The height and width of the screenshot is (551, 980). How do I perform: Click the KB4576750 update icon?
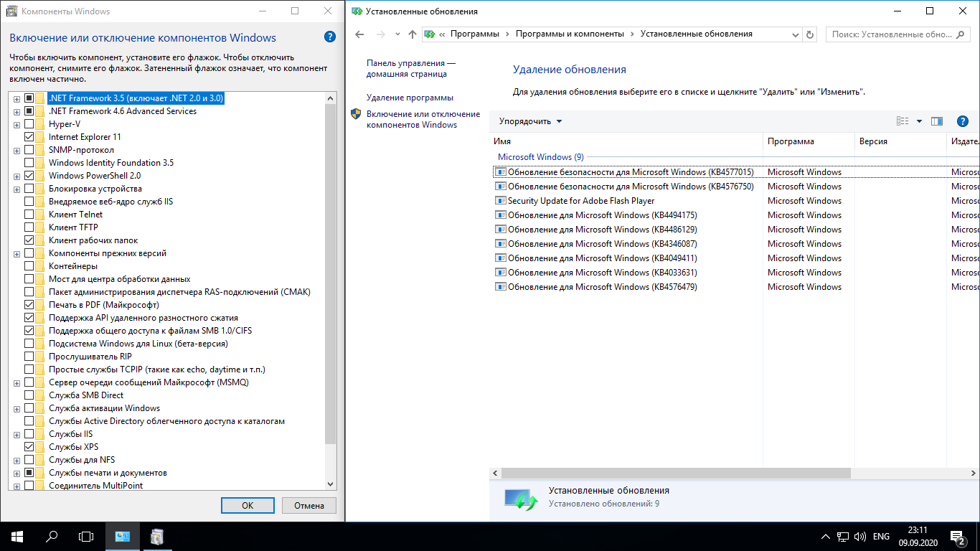[x=501, y=187]
